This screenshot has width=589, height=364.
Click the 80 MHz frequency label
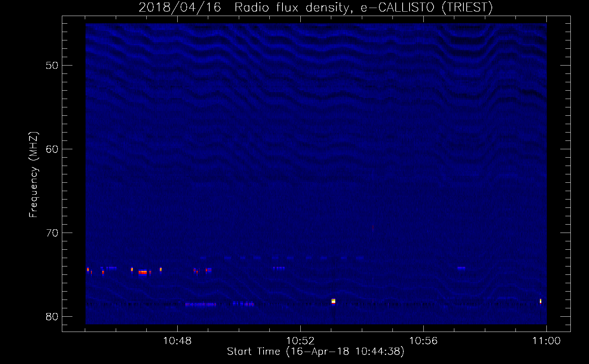52,317
